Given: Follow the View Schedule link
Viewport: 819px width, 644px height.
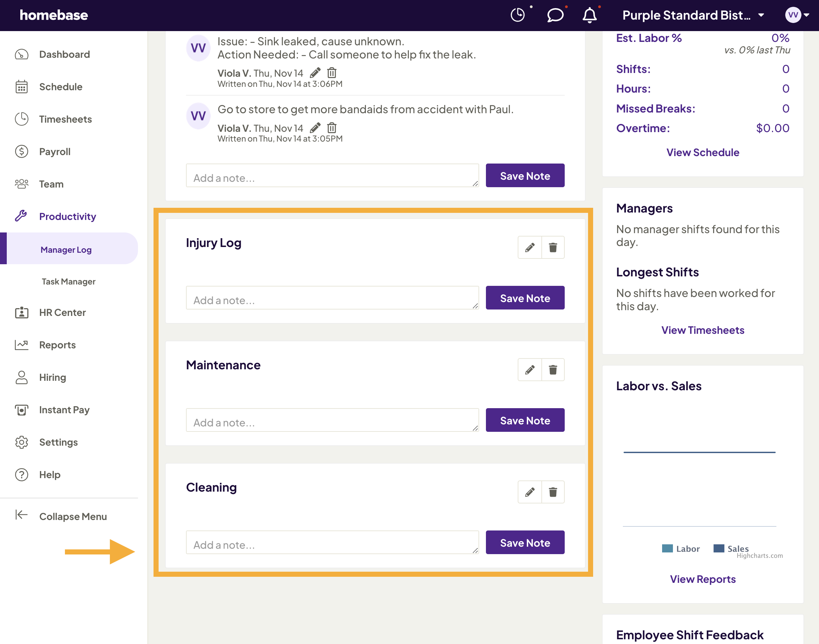Looking at the screenshot, I should point(702,152).
